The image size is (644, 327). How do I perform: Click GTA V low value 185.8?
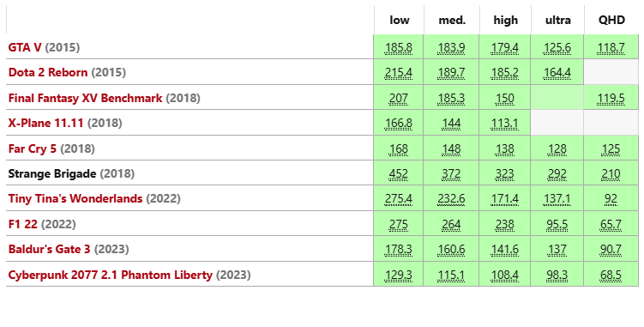coord(399,48)
